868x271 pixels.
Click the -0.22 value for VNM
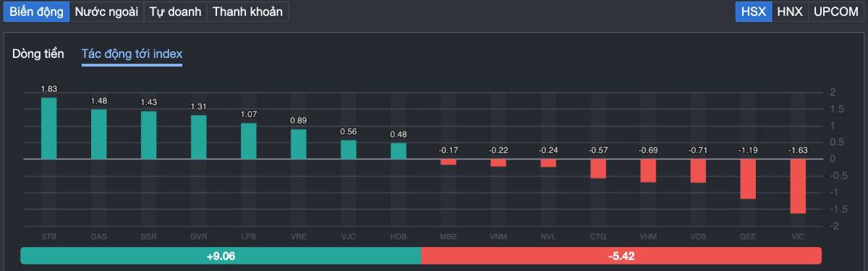point(498,150)
